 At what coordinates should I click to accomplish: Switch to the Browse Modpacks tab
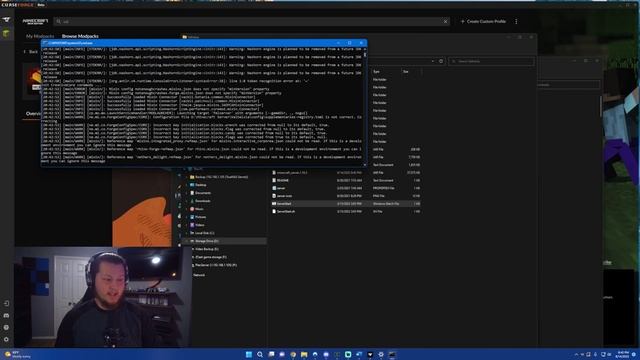pyautogui.click(x=80, y=36)
